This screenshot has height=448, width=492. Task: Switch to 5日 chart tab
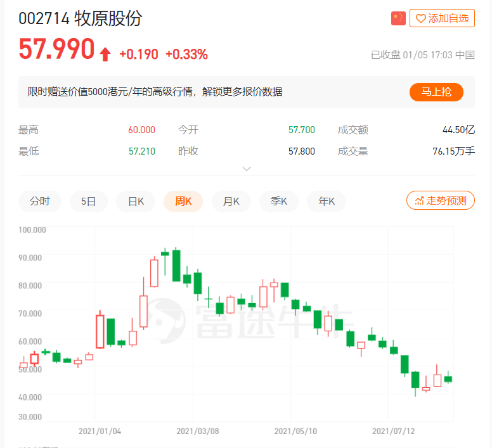pyautogui.click(x=89, y=202)
